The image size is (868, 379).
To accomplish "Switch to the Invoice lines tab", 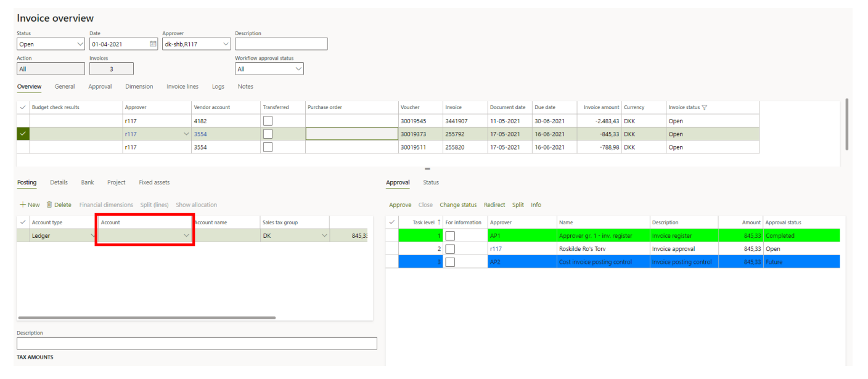I will coord(182,87).
